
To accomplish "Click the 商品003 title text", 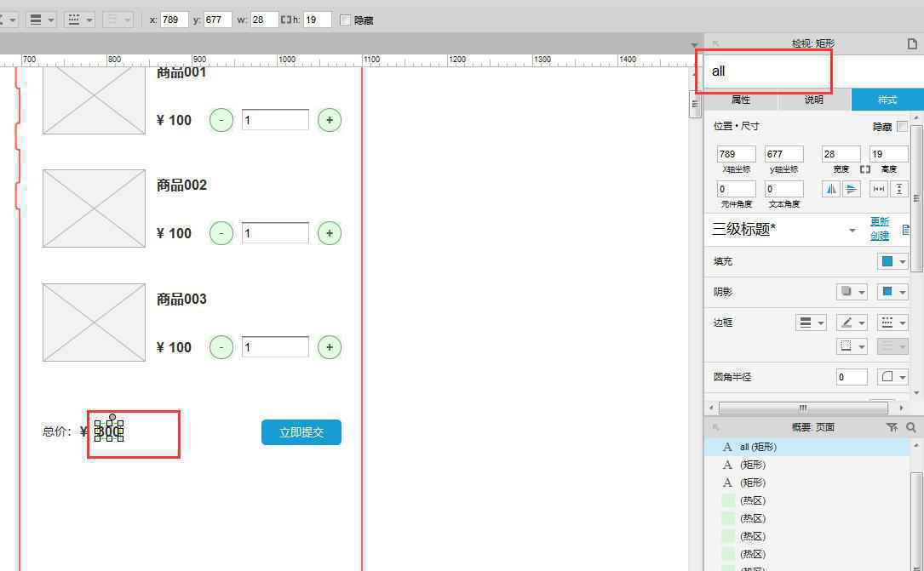I will pos(181,299).
